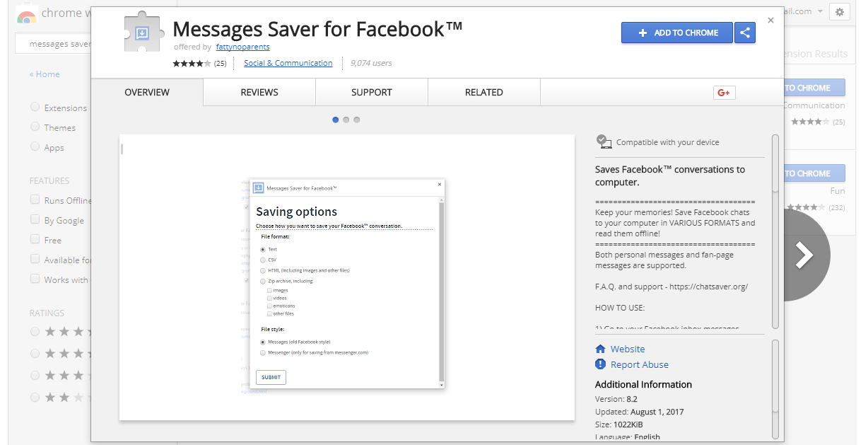868x445 pixels.
Task: Toggle the Free feature checkbox
Action: coord(35,240)
